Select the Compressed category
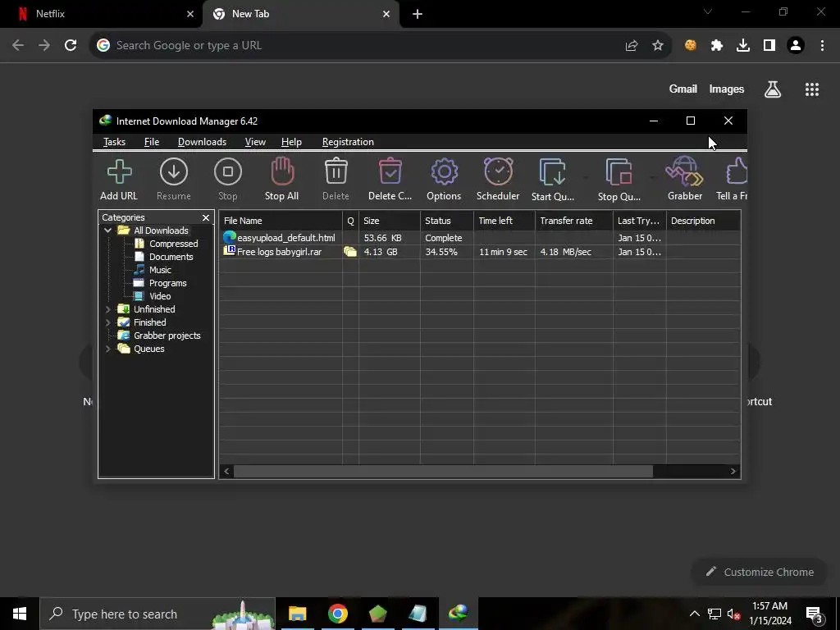The width and height of the screenshot is (840, 630). [x=174, y=244]
